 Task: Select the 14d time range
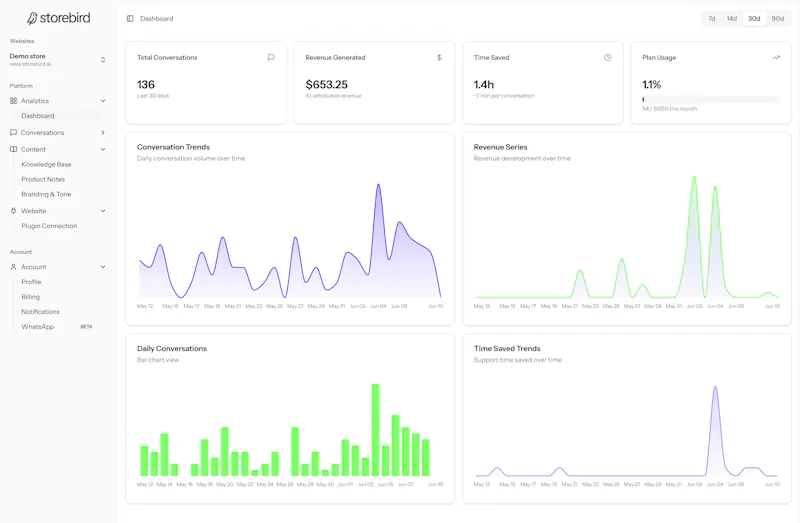732,18
